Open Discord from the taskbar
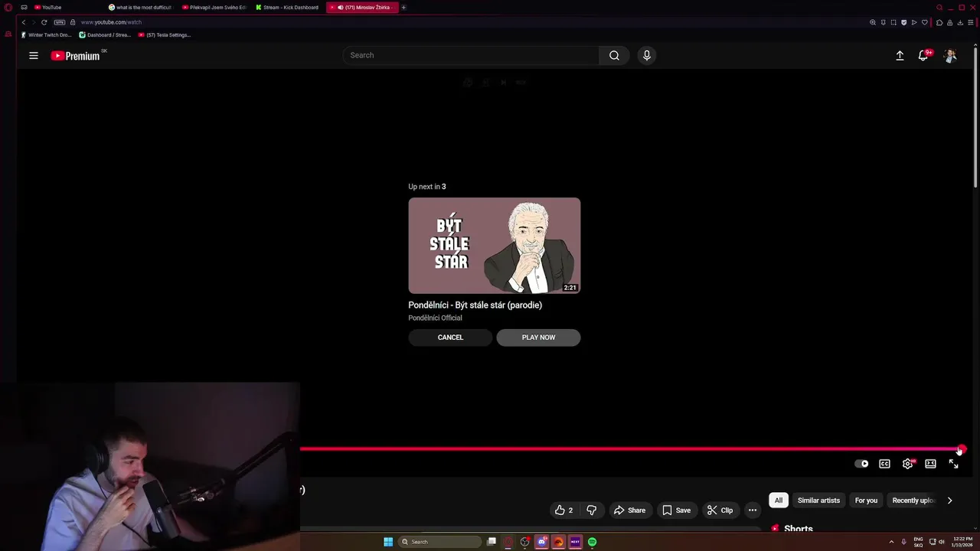 [541, 542]
